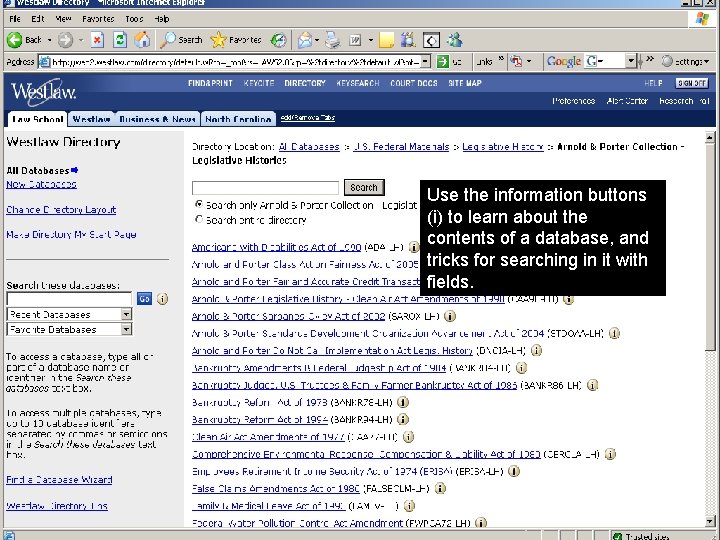720x540 pixels.
Task: Click the Edit with Word icon
Action: [355, 40]
